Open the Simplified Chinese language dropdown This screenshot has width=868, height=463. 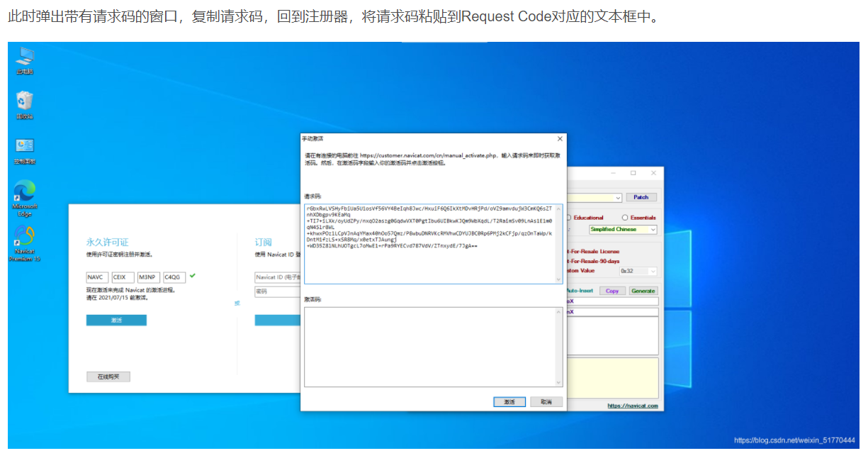pos(623,230)
